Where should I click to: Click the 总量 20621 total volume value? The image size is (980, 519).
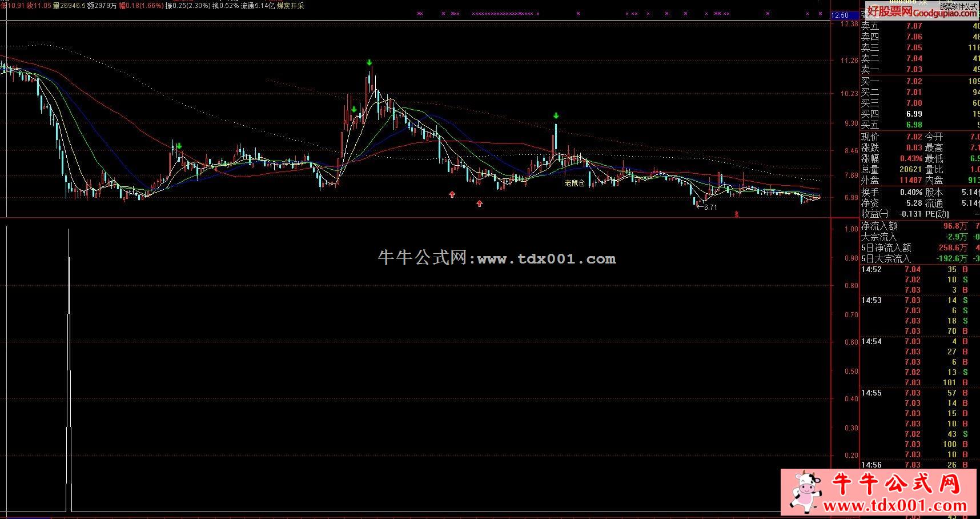click(x=910, y=170)
